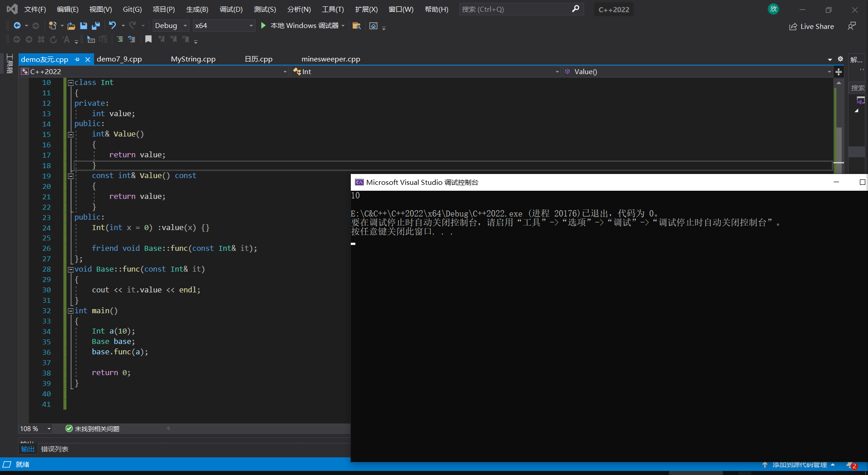868x475 pixels.
Task: Click the Live Share icon
Action: pos(793,27)
